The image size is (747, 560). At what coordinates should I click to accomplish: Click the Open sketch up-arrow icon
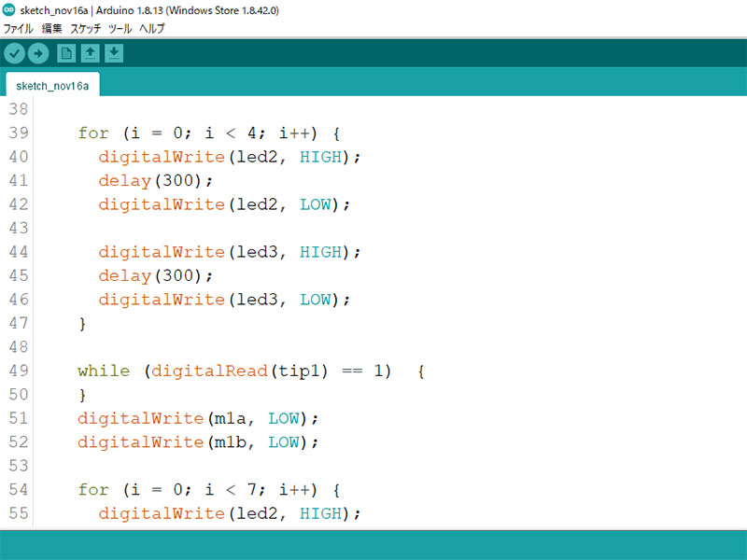(91, 53)
